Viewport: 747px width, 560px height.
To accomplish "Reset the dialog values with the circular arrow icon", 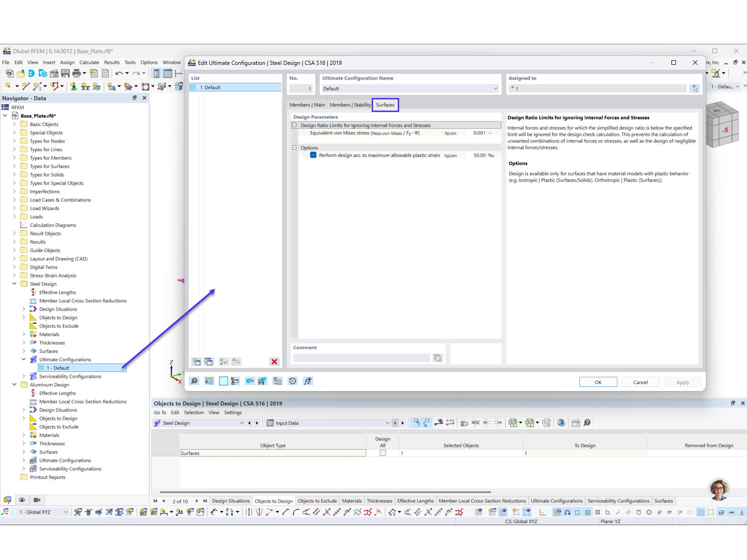I will point(293,381).
